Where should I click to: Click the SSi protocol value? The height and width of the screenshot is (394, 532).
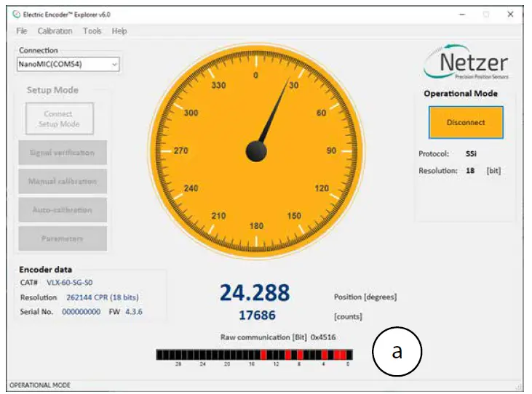point(471,154)
